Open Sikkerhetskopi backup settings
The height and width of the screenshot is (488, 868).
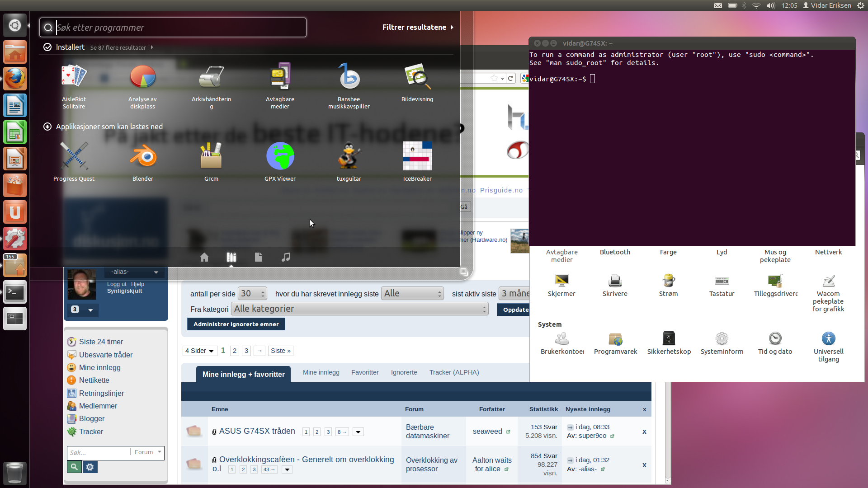point(669,343)
